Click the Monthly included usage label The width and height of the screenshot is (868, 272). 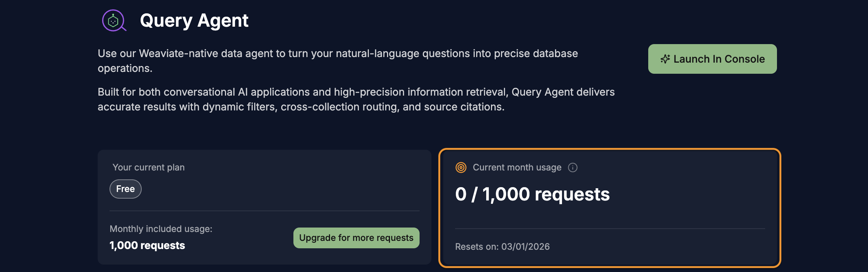pyautogui.click(x=161, y=229)
